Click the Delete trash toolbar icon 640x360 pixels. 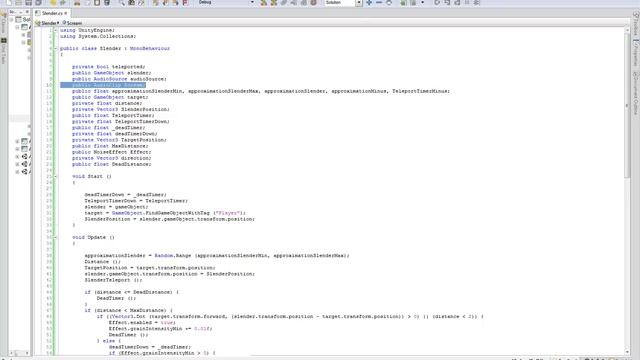tap(107, 2)
